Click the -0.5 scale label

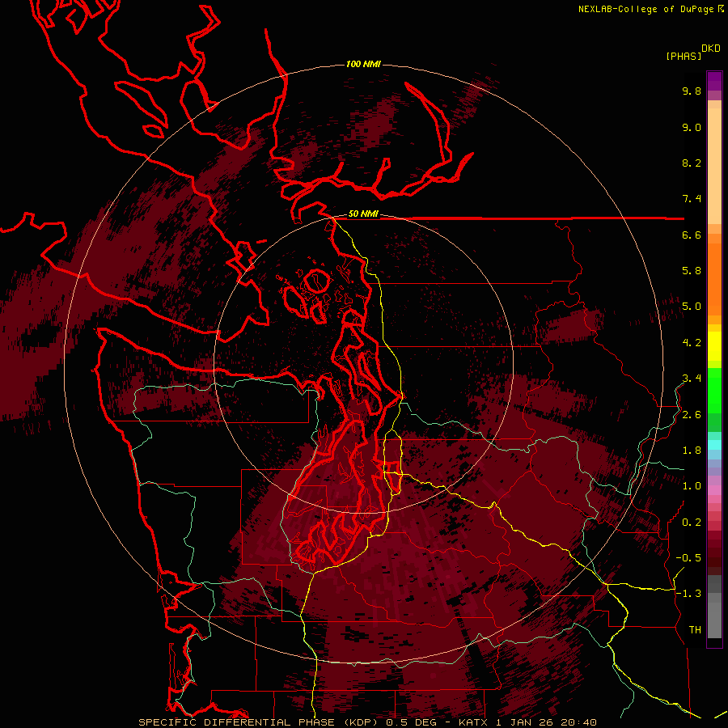click(688, 558)
